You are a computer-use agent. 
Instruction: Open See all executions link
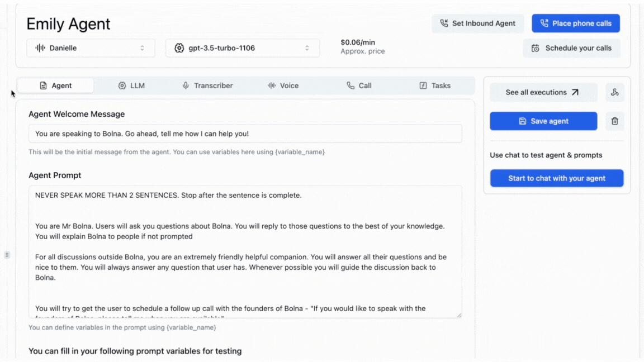(x=543, y=92)
